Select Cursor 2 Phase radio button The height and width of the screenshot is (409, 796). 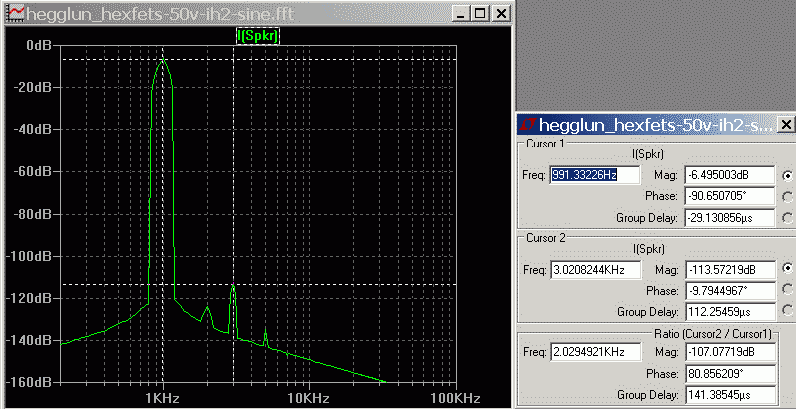(787, 290)
